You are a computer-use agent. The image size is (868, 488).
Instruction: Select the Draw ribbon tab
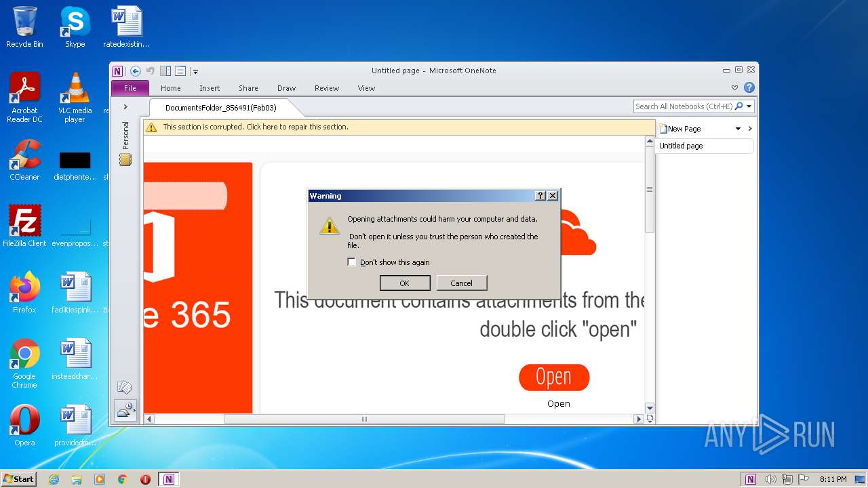tap(287, 88)
